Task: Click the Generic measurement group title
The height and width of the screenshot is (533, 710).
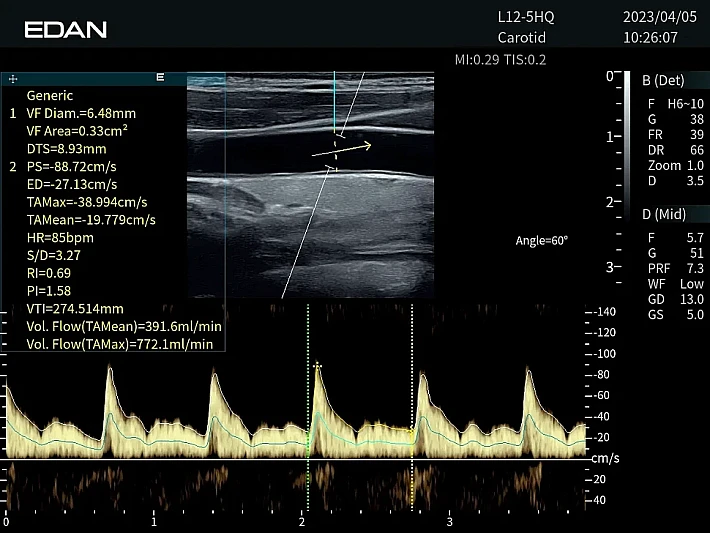Action: 50,95
